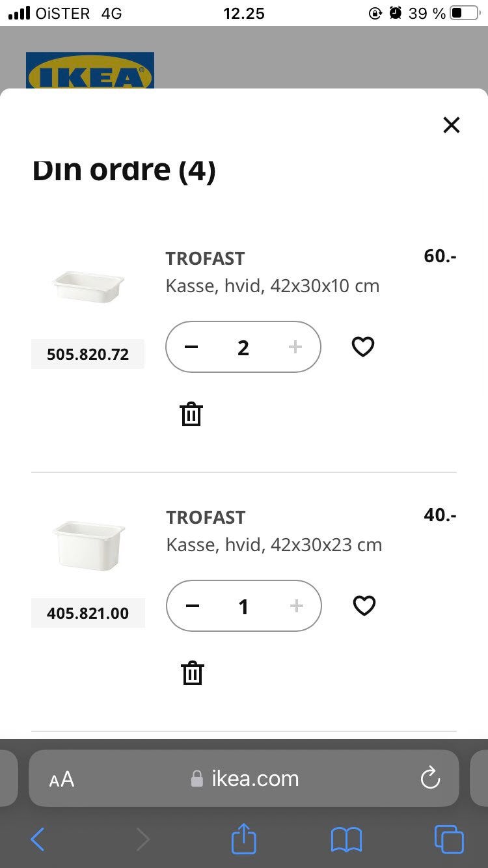Screen dimensions: 488x868
Task: Delete the TROFAST 42x30x10 cm item
Action: tap(191, 414)
